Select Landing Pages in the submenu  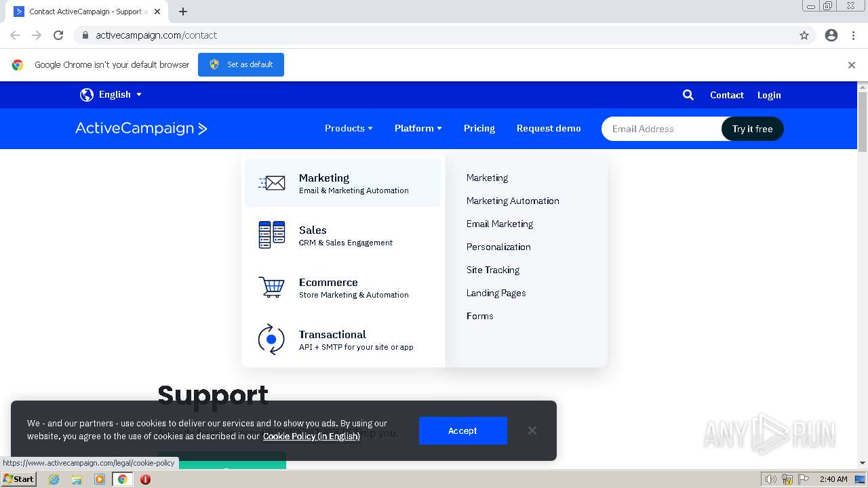(496, 293)
